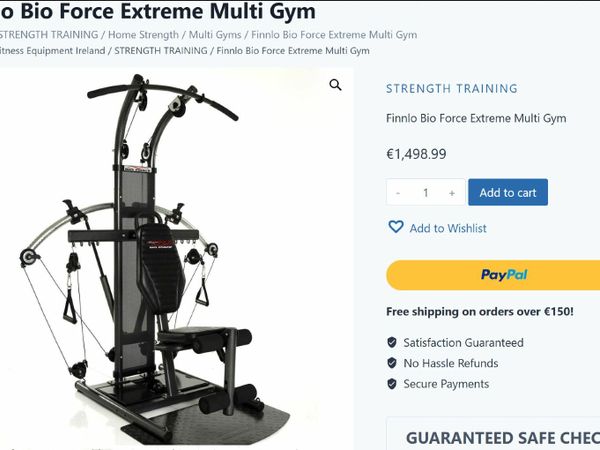This screenshot has width=600, height=450.
Task: Go to Multi Gyms breadcrumb
Action: tap(215, 35)
